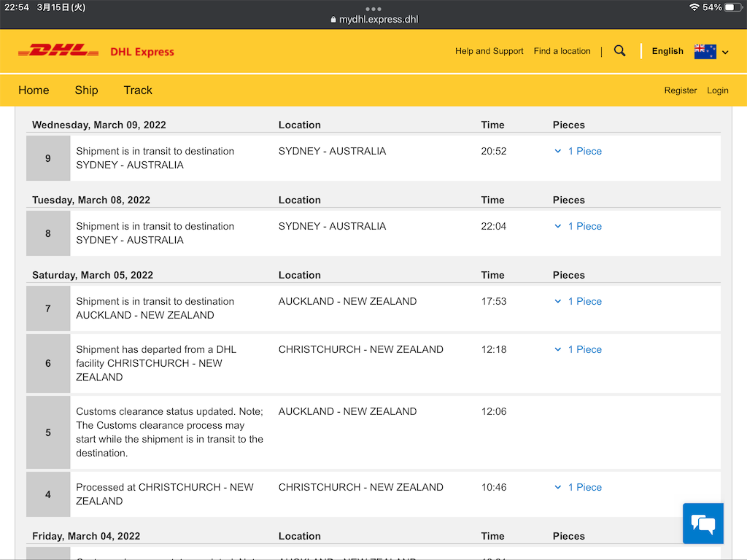Click Find a location link
Image resolution: width=747 pixels, height=560 pixels.
(562, 51)
